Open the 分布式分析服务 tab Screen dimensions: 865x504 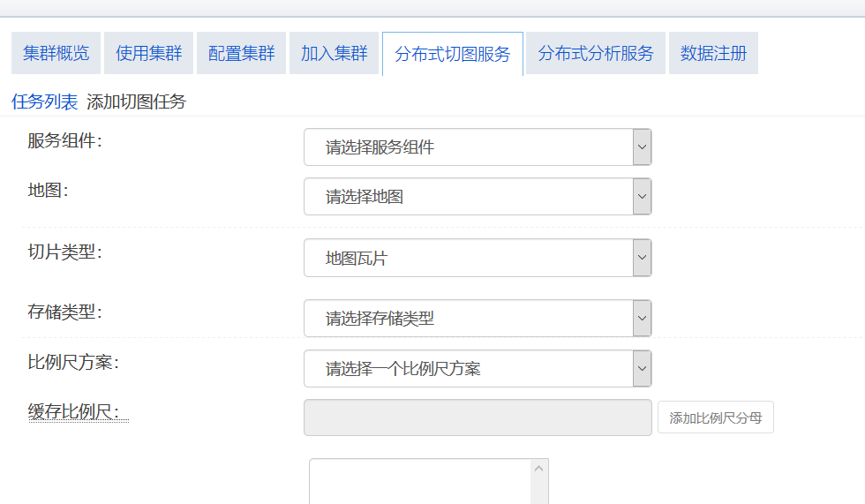pos(595,53)
